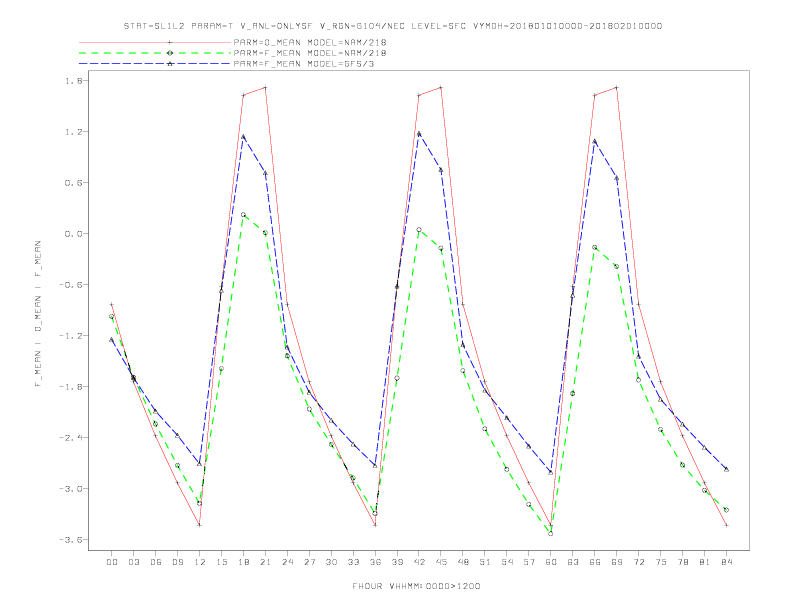
Task: Click x-axis forecast hour label 06
Action: click(x=156, y=562)
